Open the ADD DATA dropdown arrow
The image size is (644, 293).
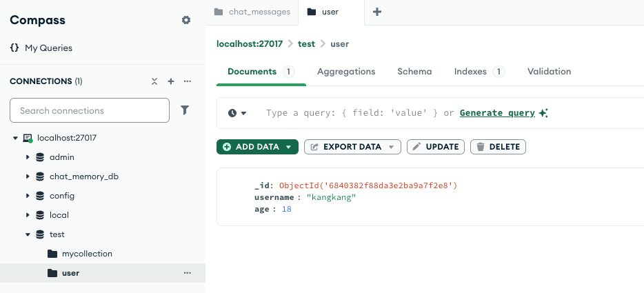click(288, 147)
